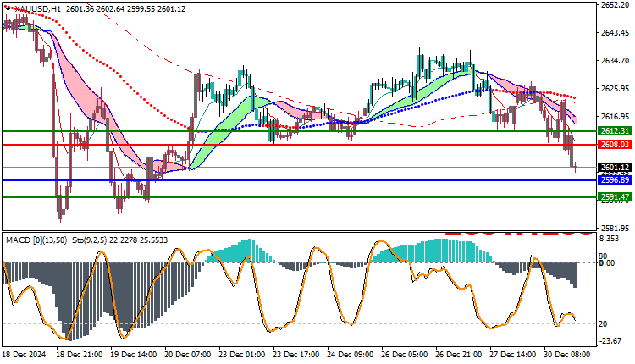Click the 0.00 MACD zero level label
This screenshot has height=364, width=635.
607,263
